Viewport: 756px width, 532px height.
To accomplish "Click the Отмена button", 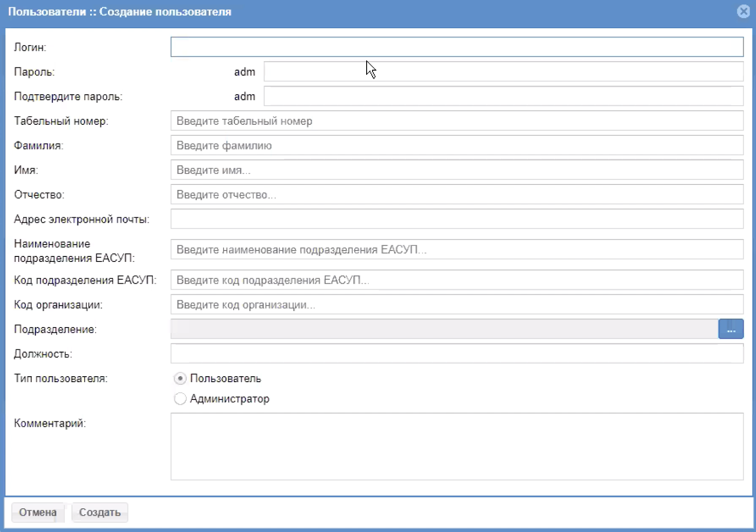I will [x=38, y=512].
